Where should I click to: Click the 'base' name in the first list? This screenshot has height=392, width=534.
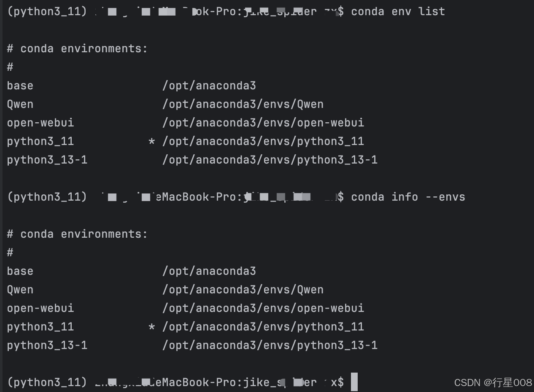(x=20, y=86)
